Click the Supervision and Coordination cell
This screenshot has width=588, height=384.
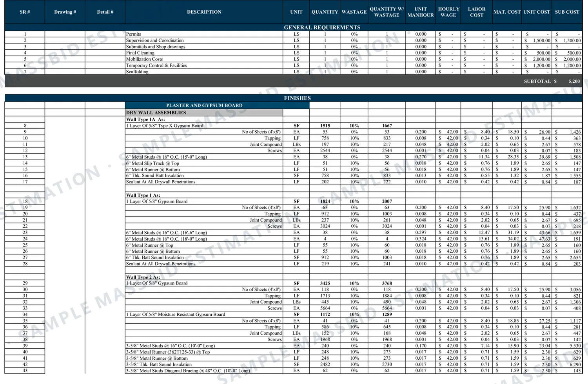tap(204, 40)
